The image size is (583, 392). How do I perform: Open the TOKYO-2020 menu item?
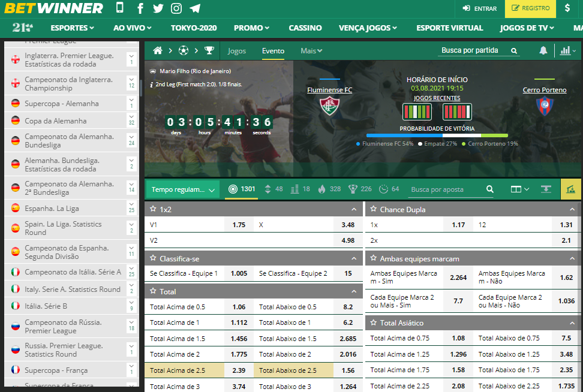click(194, 28)
